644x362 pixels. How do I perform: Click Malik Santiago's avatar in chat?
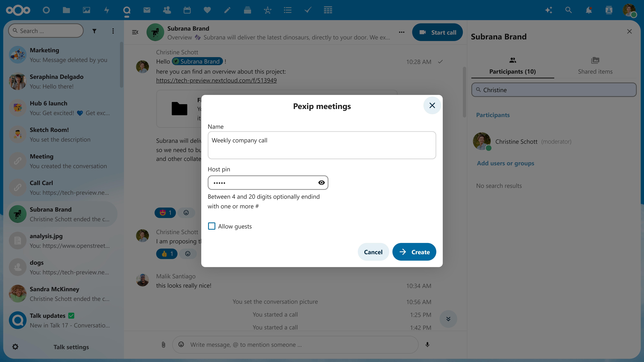[x=142, y=280]
